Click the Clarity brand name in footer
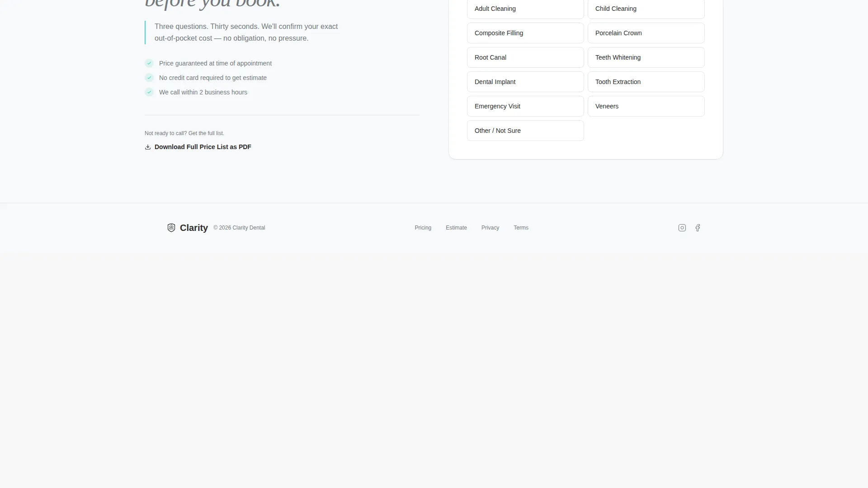The height and width of the screenshot is (488, 868). (x=194, y=228)
